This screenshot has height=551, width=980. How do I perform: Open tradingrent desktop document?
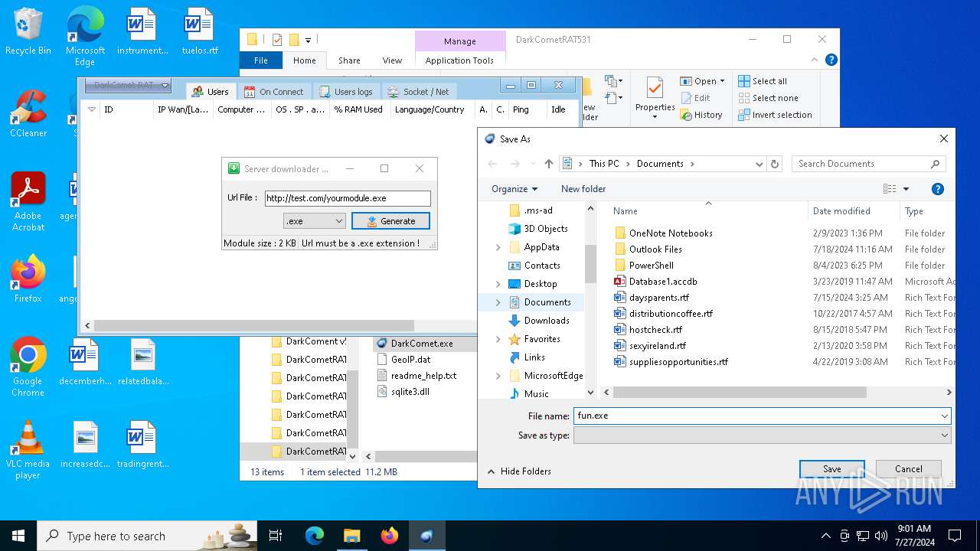pyautogui.click(x=142, y=445)
